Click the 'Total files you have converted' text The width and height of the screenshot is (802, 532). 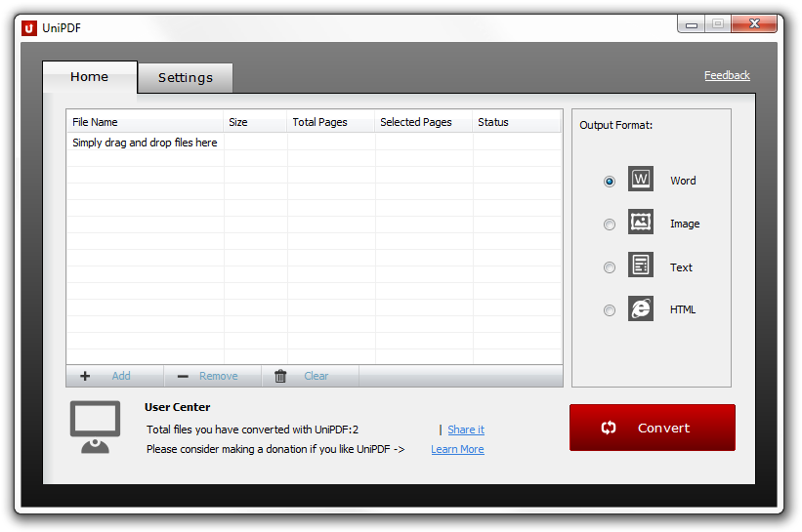click(253, 430)
